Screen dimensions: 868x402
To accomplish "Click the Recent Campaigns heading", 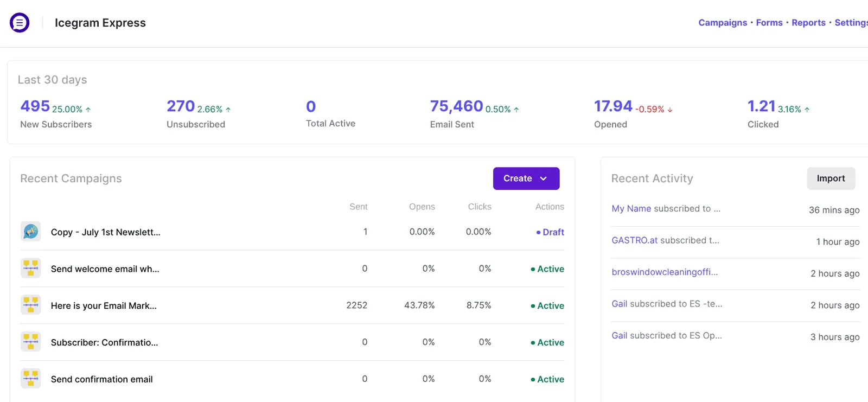I will [71, 178].
